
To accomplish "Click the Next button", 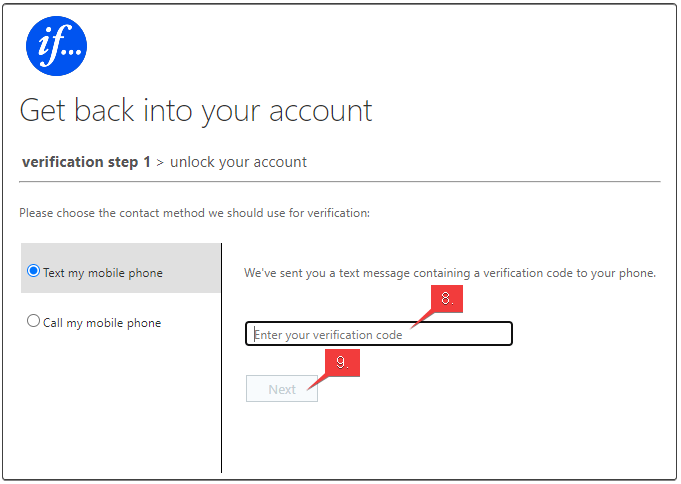I will (282, 389).
